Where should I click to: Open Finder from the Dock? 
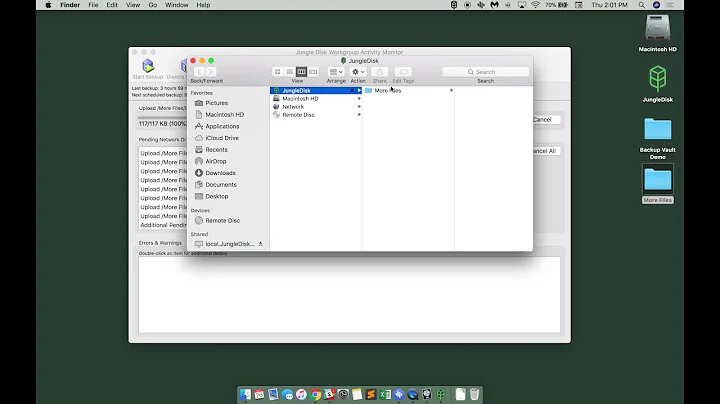click(x=245, y=394)
